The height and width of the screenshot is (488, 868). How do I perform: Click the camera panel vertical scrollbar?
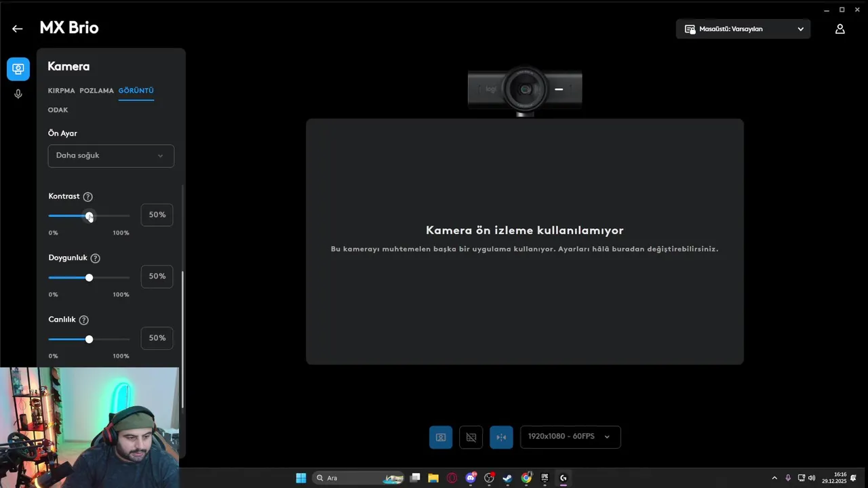(x=182, y=339)
